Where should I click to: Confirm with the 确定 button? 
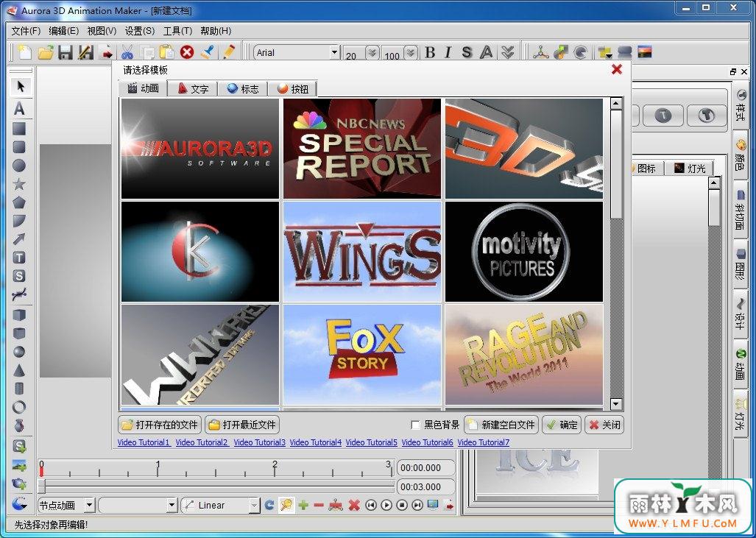click(562, 425)
